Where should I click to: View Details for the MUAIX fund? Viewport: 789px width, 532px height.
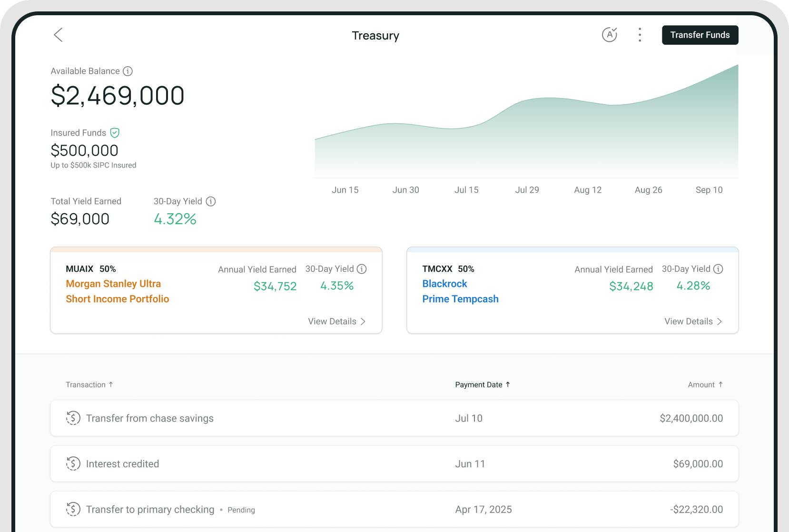tap(336, 321)
